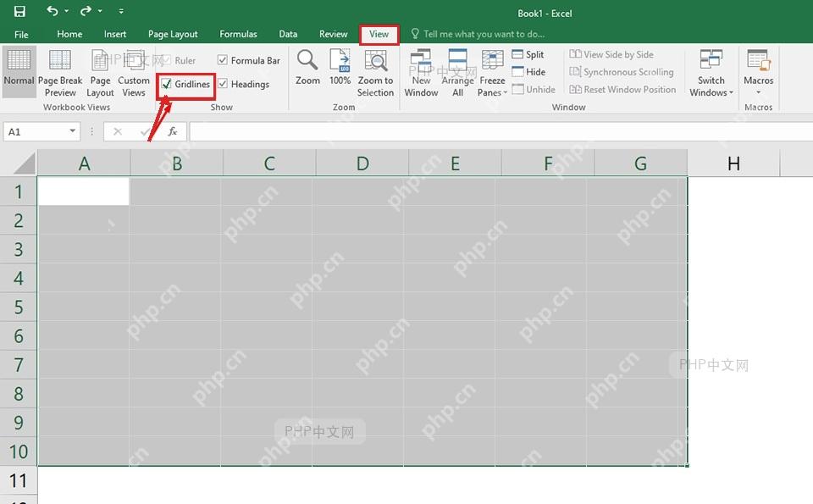Click Zoom to Selection
813x504 pixels.
coord(375,73)
